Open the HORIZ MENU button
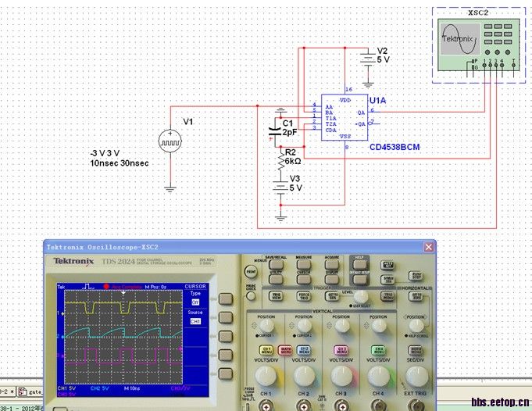Image resolution: width=532 pixels, height=411 pixels. pyautogui.click(x=416, y=350)
